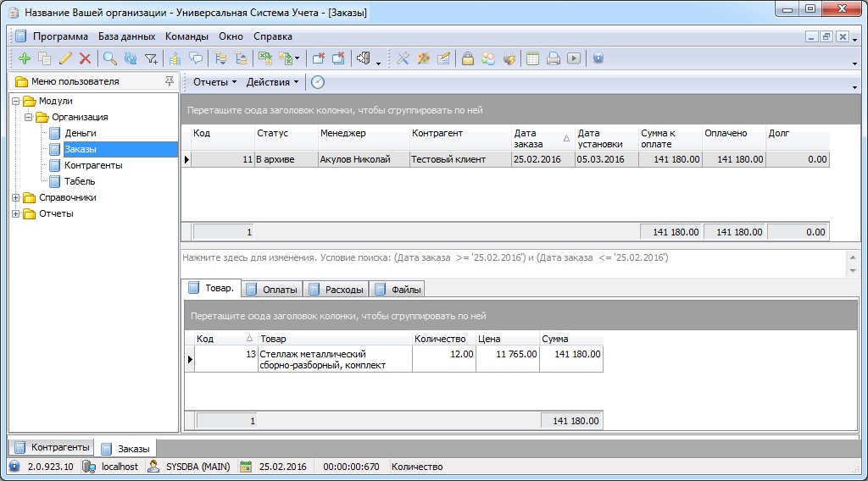Open Search with the magnifier icon
Screen dimensions: 868x481
(x=110, y=58)
